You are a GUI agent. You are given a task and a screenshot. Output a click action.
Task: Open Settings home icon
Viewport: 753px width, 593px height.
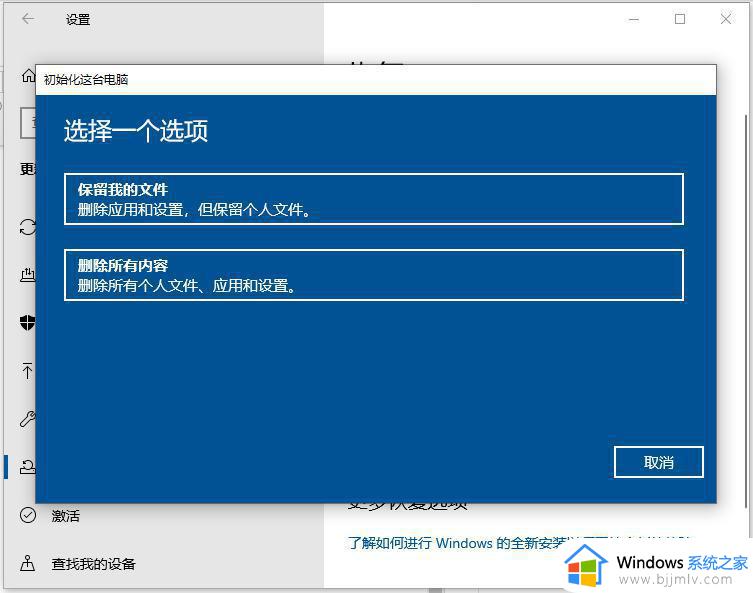click(x=28, y=76)
